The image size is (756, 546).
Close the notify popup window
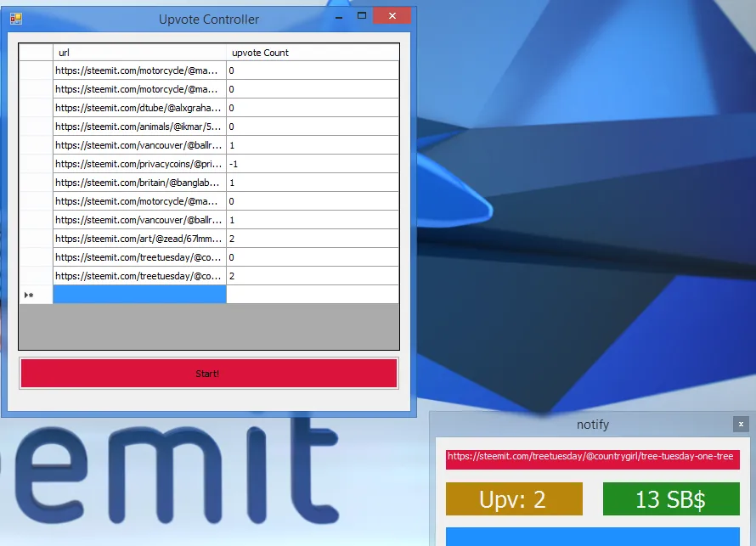click(x=741, y=424)
